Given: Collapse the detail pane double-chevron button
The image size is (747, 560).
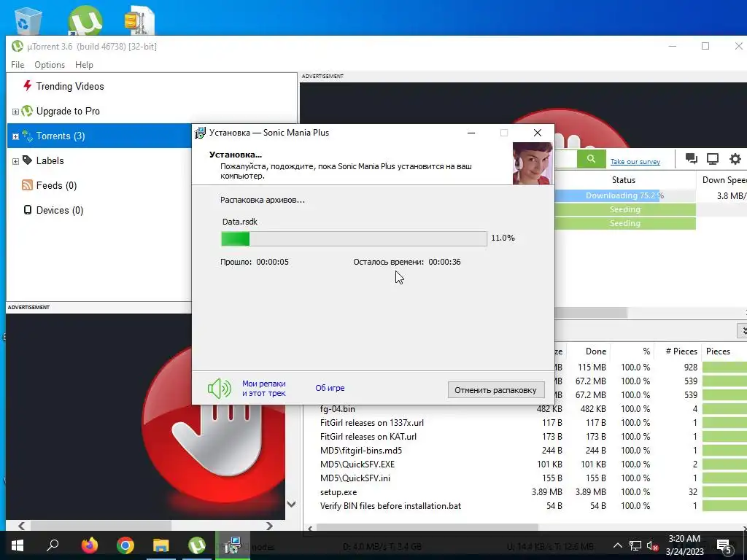Looking at the screenshot, I should tap(742, 330).
